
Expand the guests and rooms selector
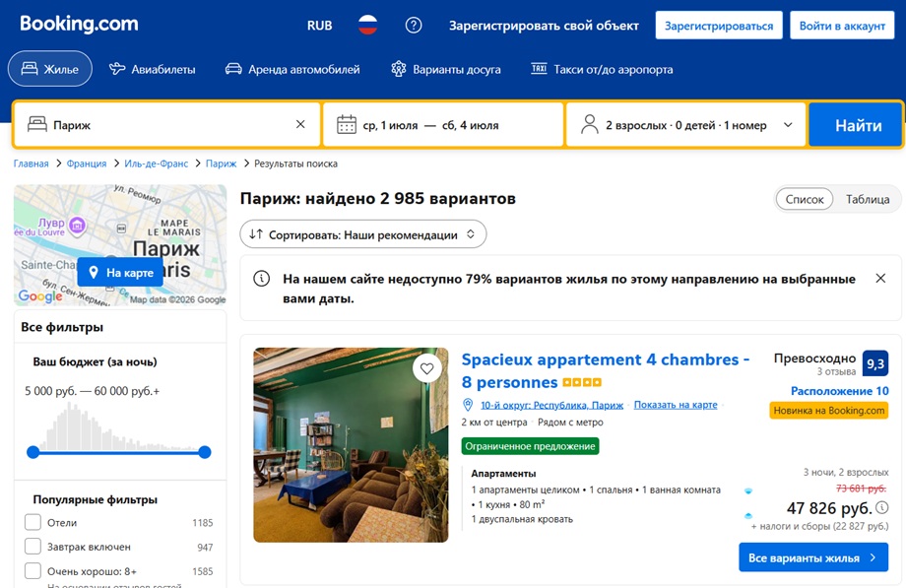click(686, 124)
